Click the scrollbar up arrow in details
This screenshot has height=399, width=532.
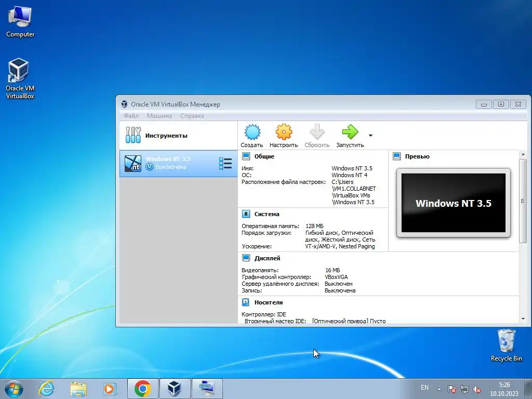523,154
